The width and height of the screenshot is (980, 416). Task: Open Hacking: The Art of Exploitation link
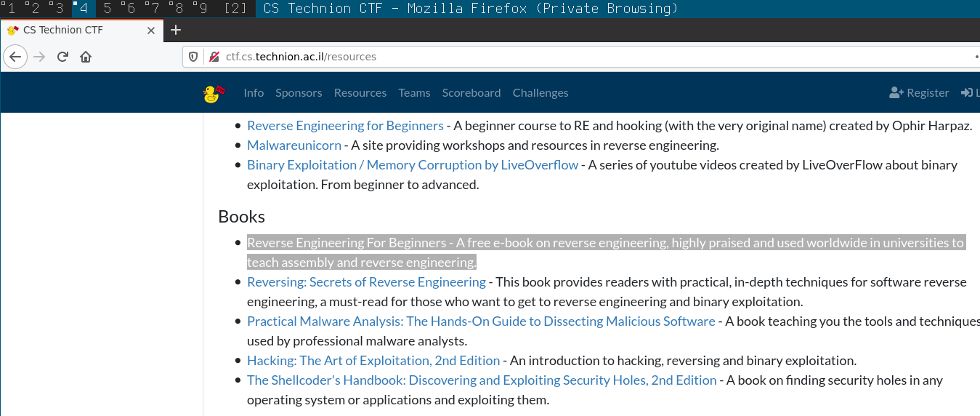373,361
